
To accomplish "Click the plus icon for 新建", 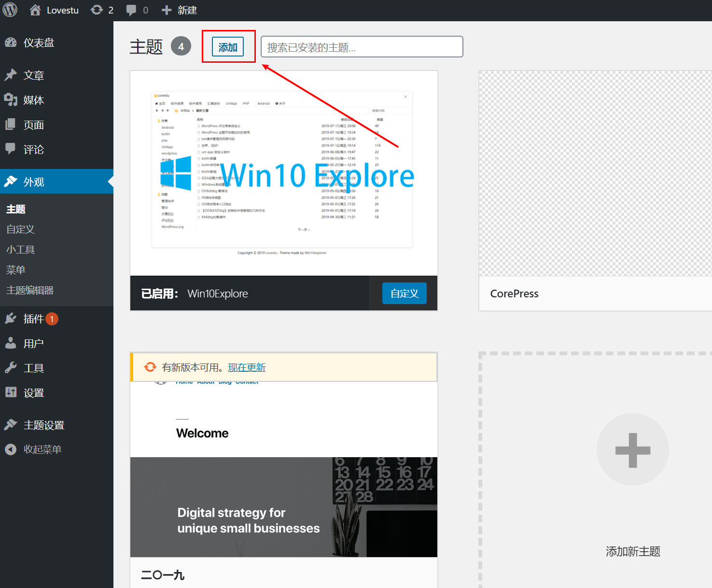I will [x=167, y=10].
